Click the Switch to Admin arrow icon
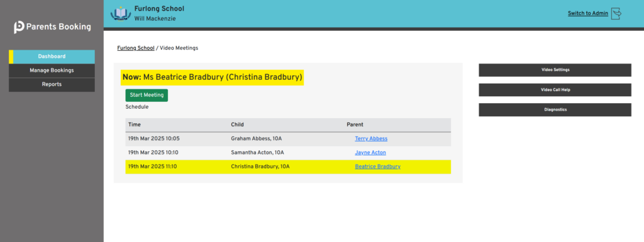The width and height of the screenshot is (644, 242). coord(616,14)
